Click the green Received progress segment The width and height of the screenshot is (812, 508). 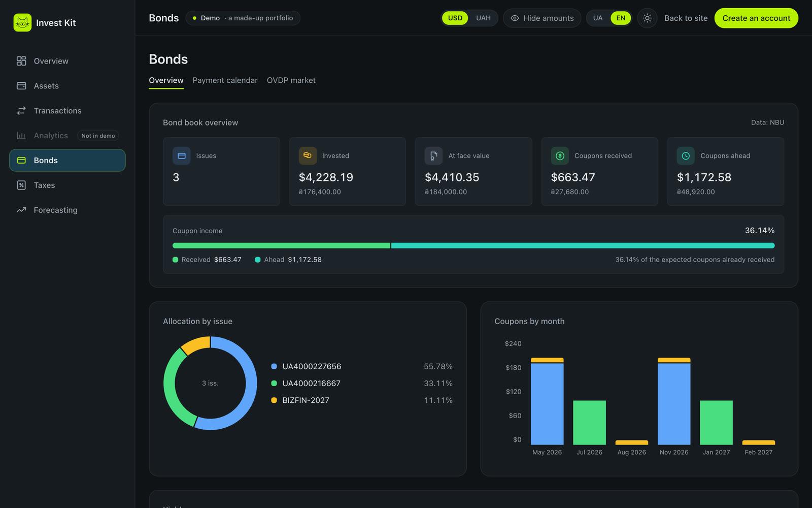(x=281, y=246)
